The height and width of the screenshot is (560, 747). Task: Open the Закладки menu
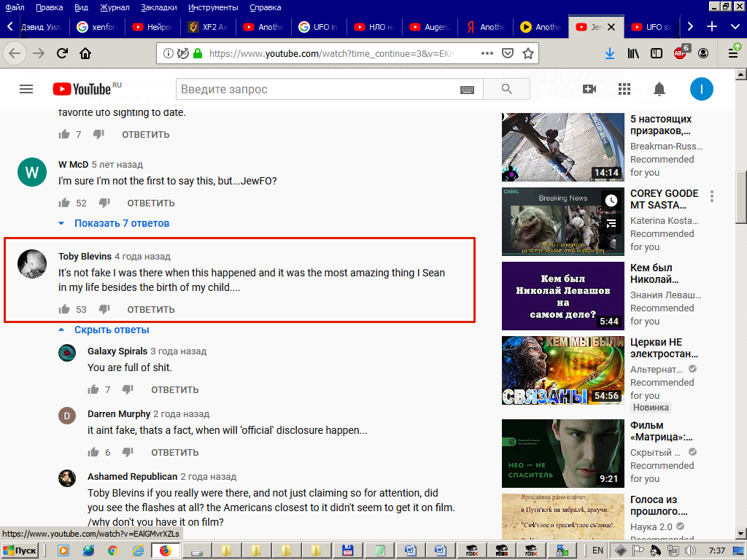(158, 7)
